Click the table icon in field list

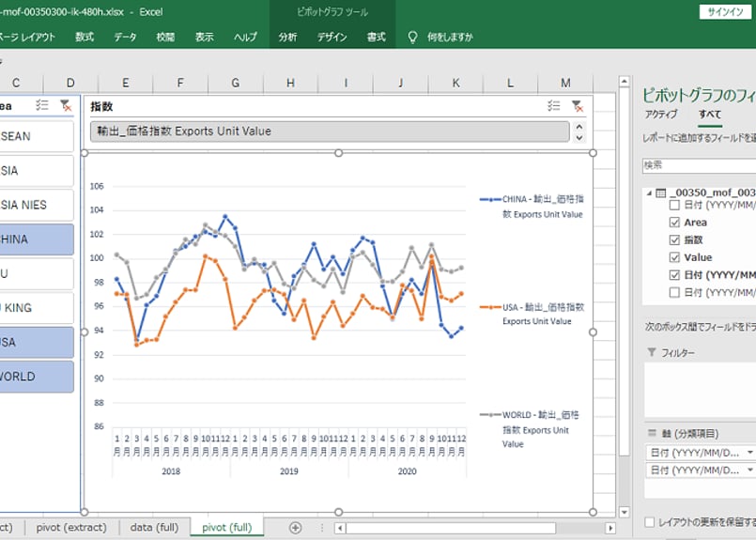(661, 192)
